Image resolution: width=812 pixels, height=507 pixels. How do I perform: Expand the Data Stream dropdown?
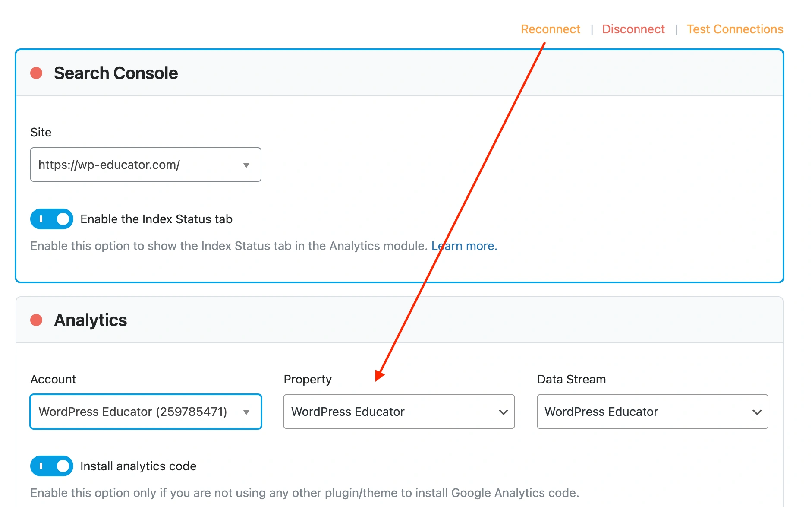pos(643,412)
